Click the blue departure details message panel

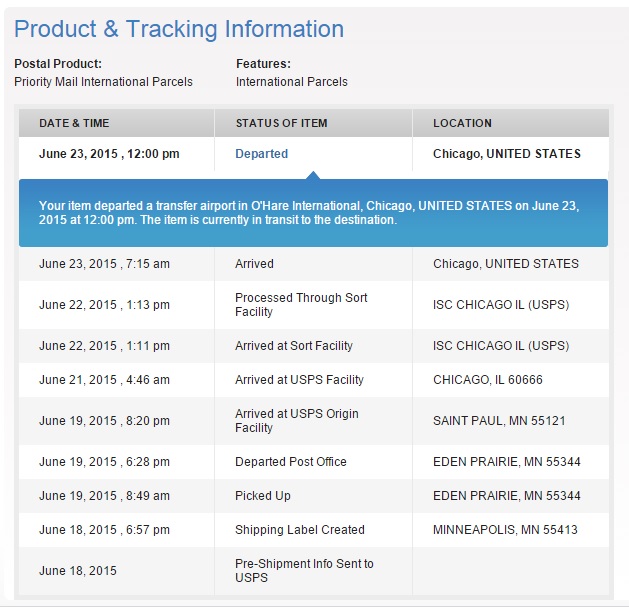click(x=313, y=212)
